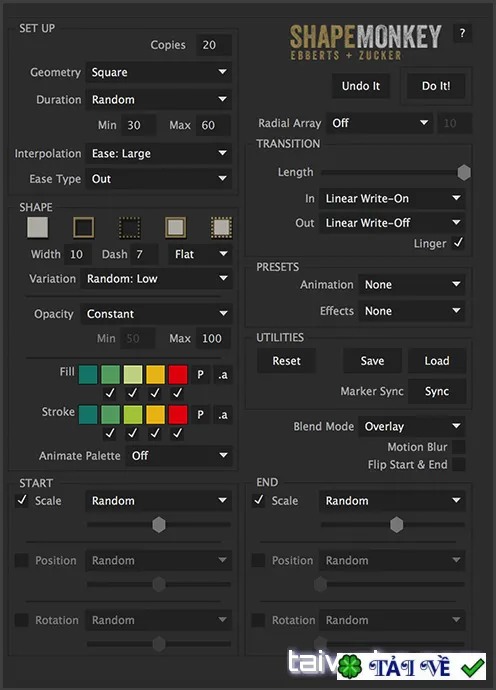This screenshot has height=690, width=496.
Task: Select the dashed stroke outline shape icon
Action: [x=129, y=228]
